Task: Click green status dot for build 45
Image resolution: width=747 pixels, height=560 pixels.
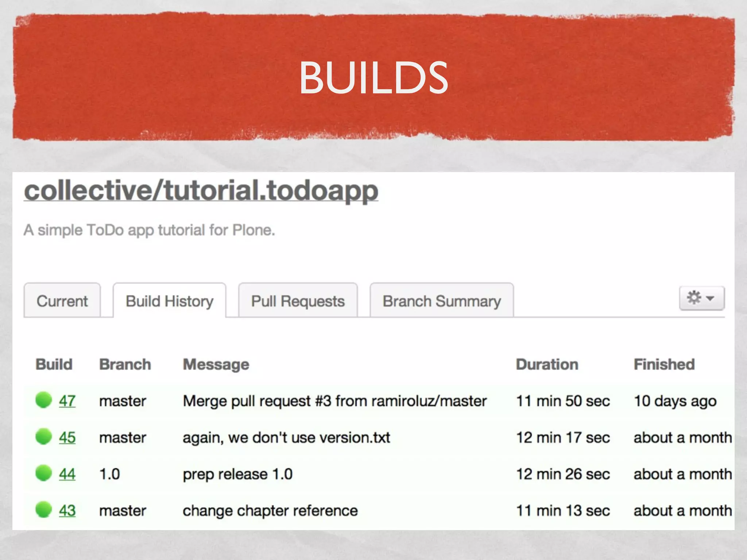Action: tap(43, 436)
